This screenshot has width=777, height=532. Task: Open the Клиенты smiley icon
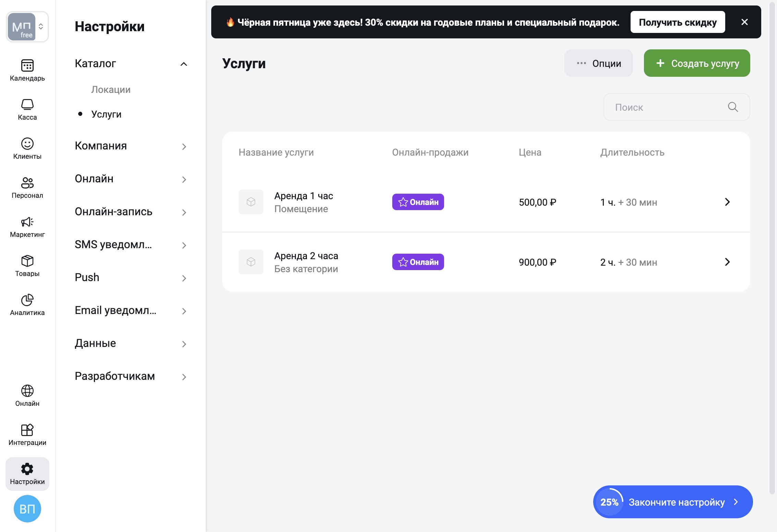point(27,144)
